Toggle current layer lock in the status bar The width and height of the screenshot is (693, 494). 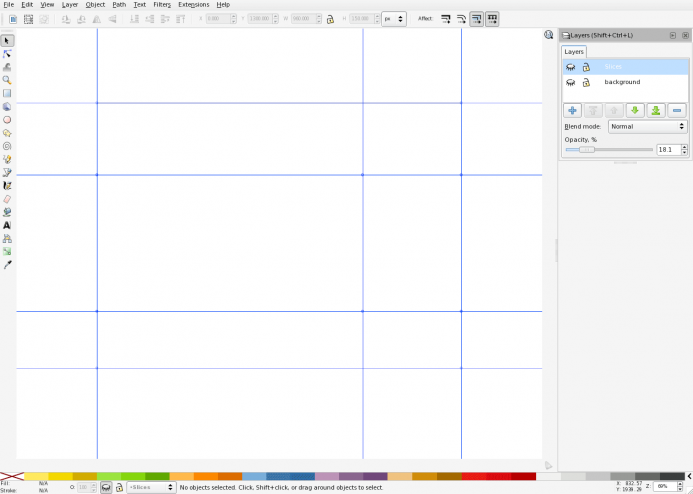119,487
